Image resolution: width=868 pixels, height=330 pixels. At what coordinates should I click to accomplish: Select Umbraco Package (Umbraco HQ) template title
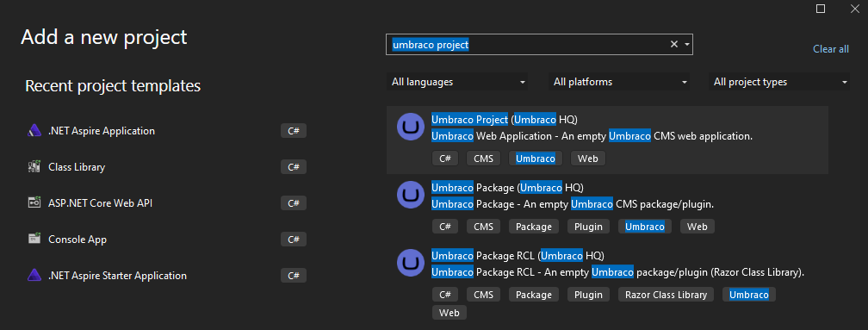coord(507,187)
